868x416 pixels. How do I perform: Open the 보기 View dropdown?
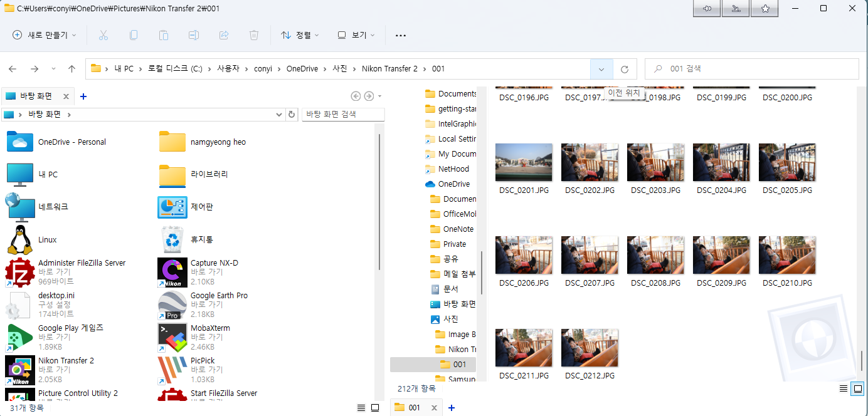tap(356, 35)
